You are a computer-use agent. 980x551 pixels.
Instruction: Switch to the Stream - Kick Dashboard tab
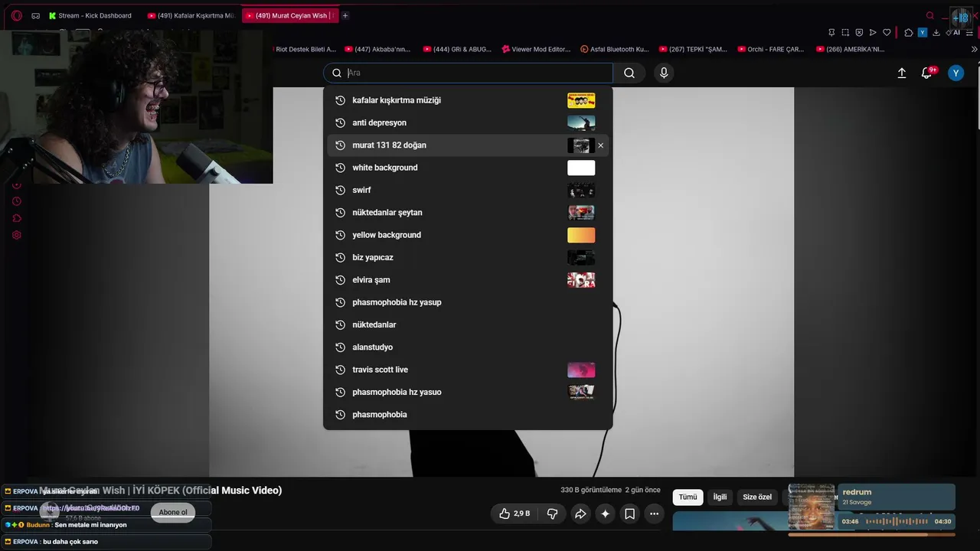(90, 15)
